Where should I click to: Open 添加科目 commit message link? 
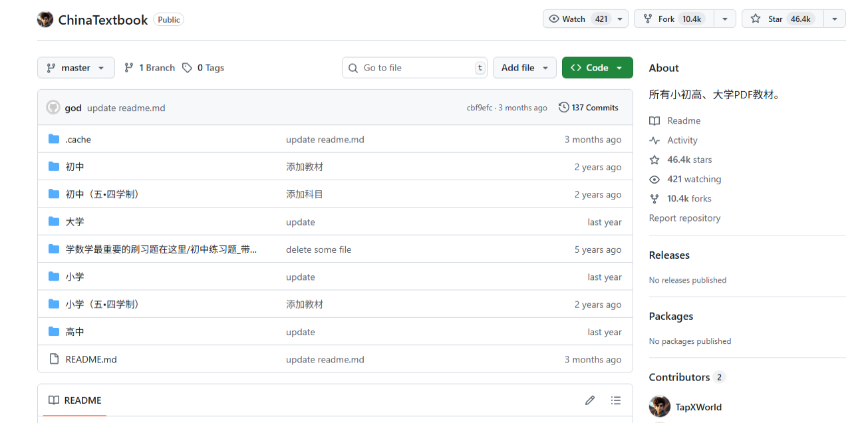(305, 194)
